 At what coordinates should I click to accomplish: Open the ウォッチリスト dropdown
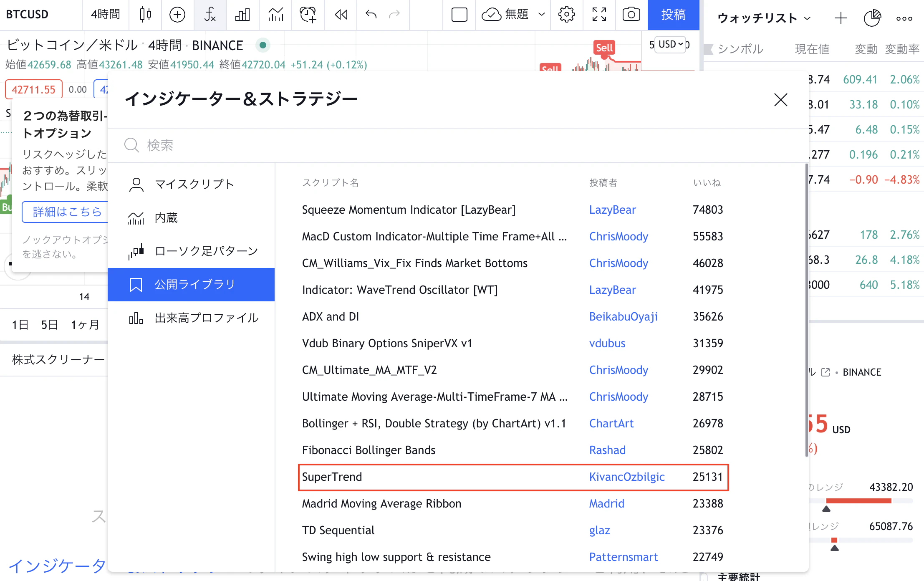[x=764, y=18]
